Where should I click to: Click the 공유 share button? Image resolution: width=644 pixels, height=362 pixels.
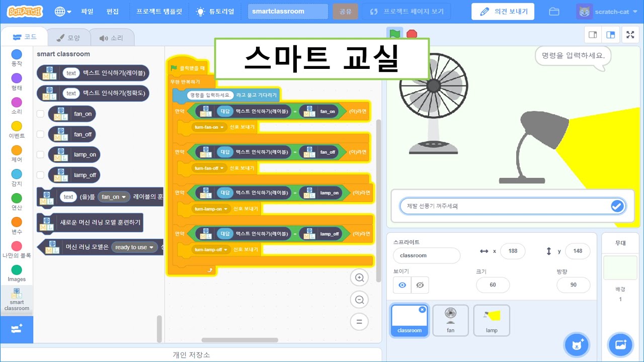345,11
